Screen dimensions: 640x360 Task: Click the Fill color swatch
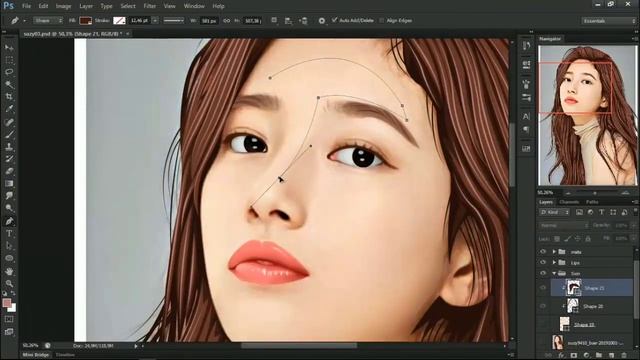pos(85,20)
